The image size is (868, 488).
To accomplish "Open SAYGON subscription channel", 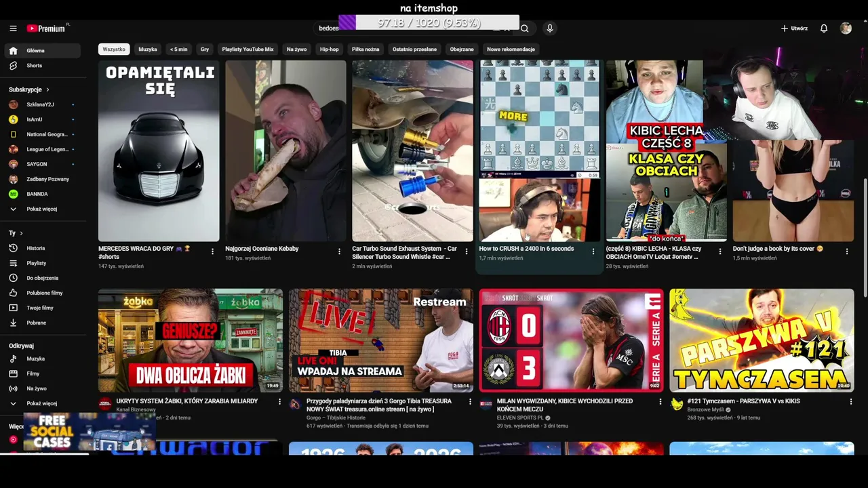I will coord(43,164).
